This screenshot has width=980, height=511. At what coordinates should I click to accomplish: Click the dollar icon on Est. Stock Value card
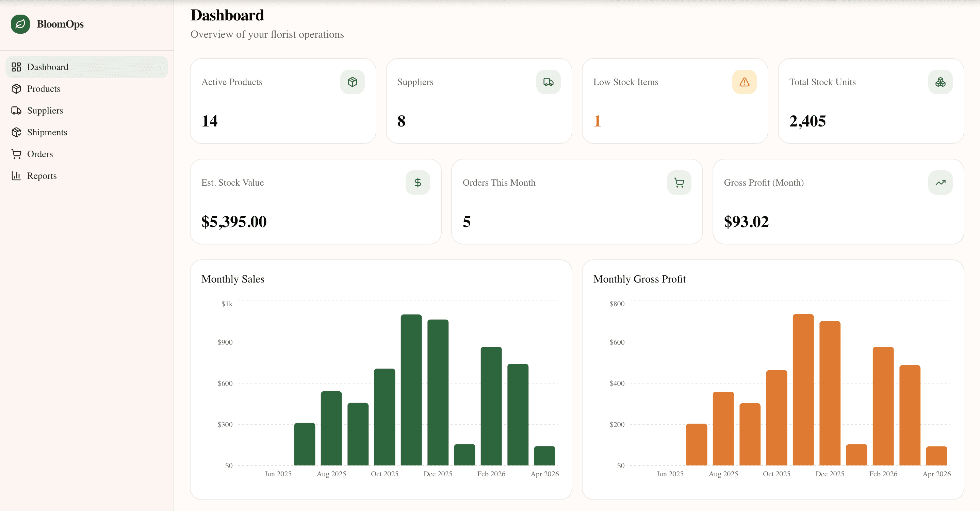419,182
